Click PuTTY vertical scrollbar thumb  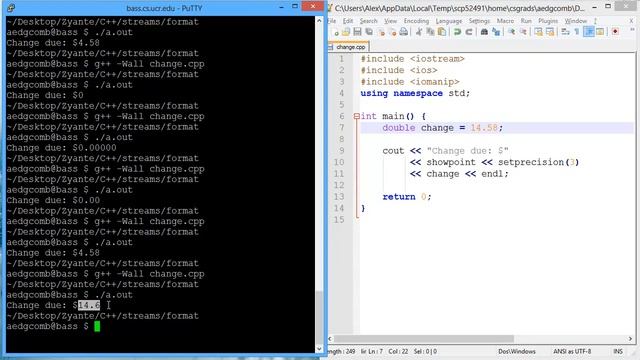click(x=319, y=318)
